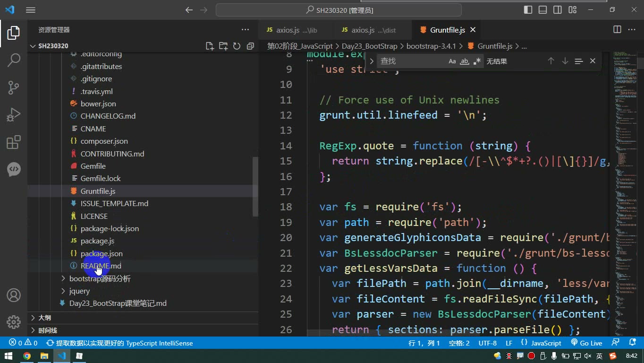Image resolution: width=644 pixels, height=363 pixels.
Task: Open package.json in explorer
Action: (102, 253)
